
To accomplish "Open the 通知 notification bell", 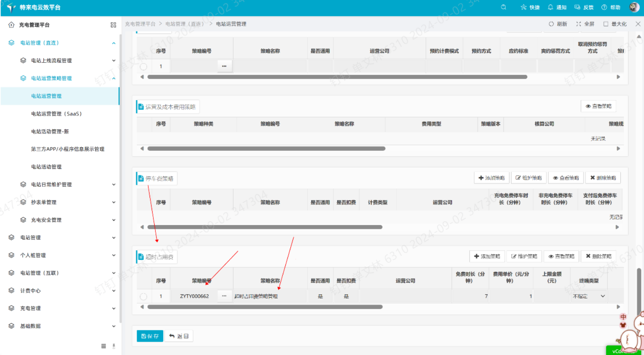I will coord(551,7).
